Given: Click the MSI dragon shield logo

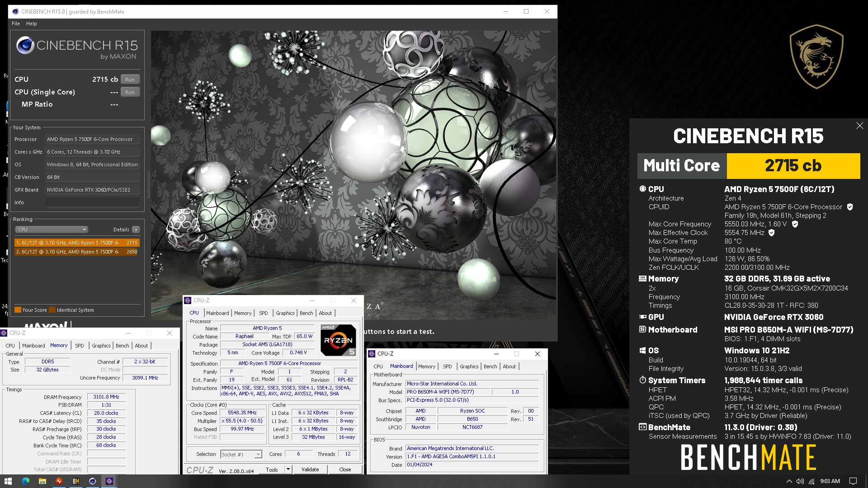Looking at the screenshot, I should point(816,57).
